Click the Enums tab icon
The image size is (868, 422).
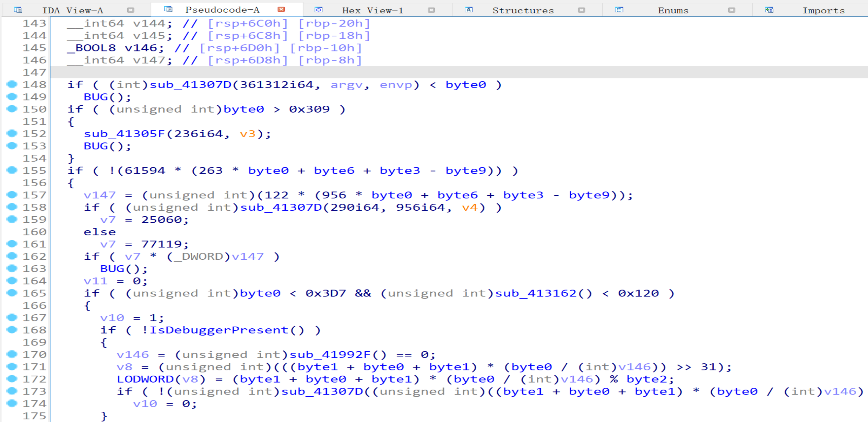pyautogui.click(x=619, y=10)
